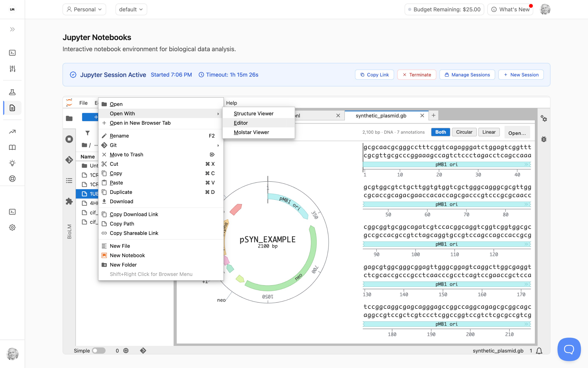Open the default environment dropdown

click(x=131, y=10)
